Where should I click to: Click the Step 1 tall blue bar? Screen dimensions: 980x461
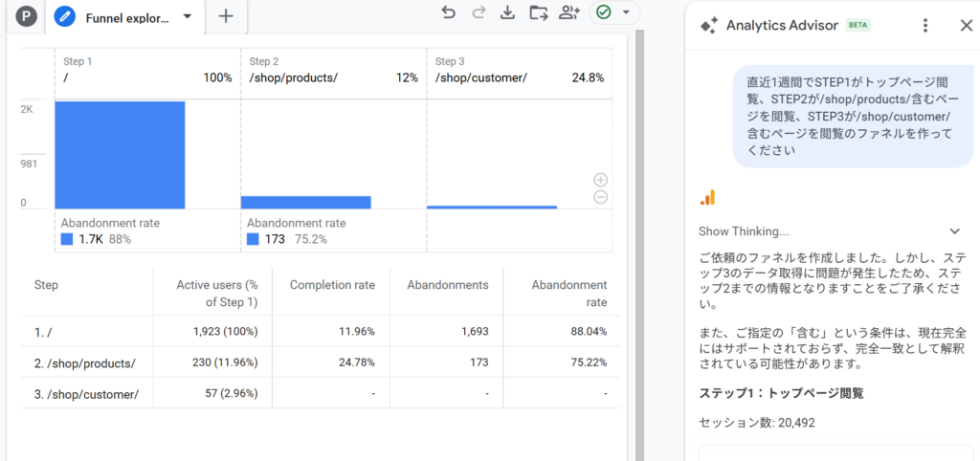pos(120,154)
